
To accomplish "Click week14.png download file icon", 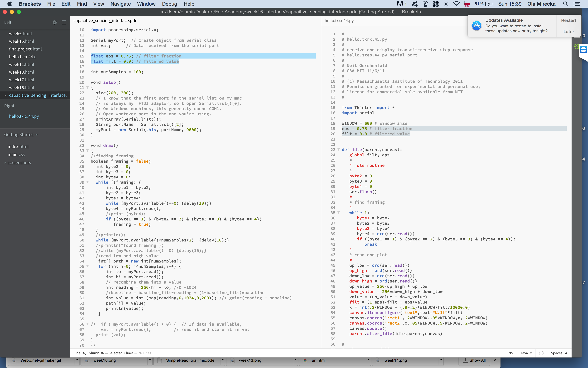I will pyautogui.click(x=378, y=361).
